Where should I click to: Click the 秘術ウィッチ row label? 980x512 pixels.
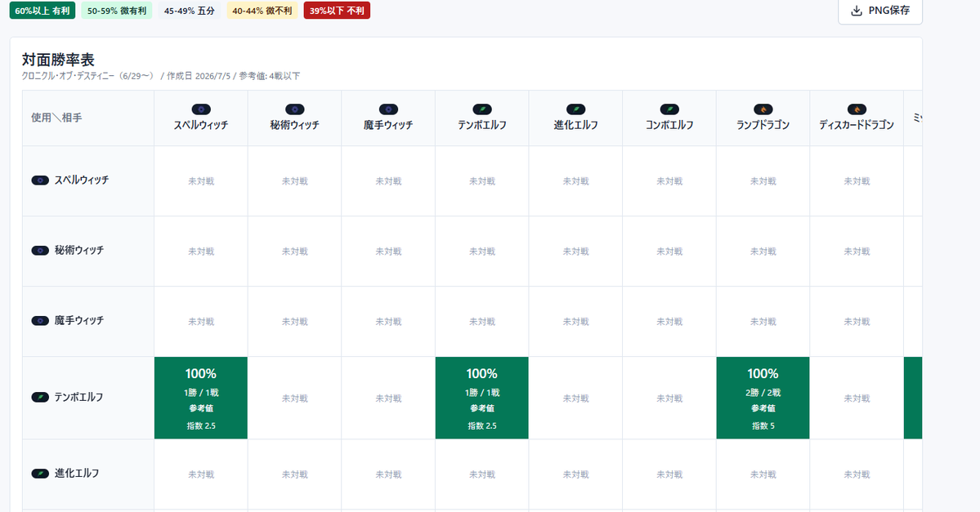pos(78,250)
